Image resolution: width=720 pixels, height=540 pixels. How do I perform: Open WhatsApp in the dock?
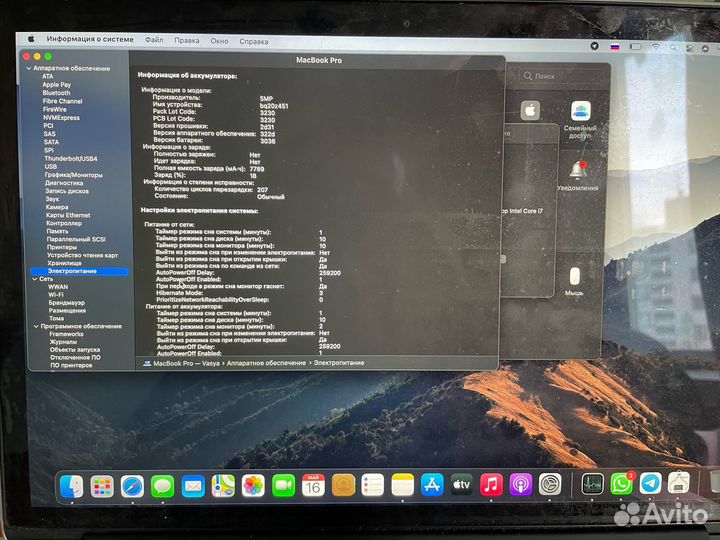coord(621,484)
